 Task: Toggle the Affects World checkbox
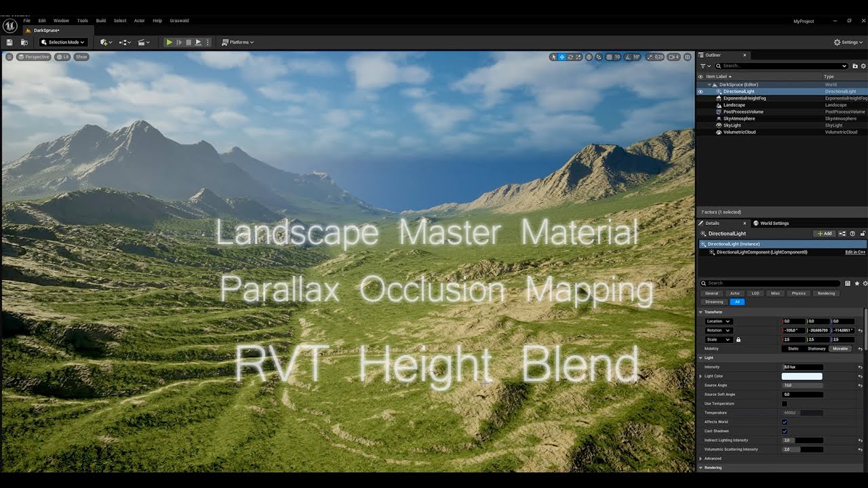(785, 422)
